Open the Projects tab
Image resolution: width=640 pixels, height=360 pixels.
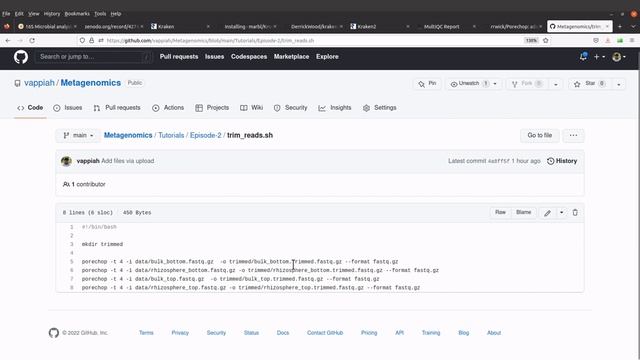(212, 108)
